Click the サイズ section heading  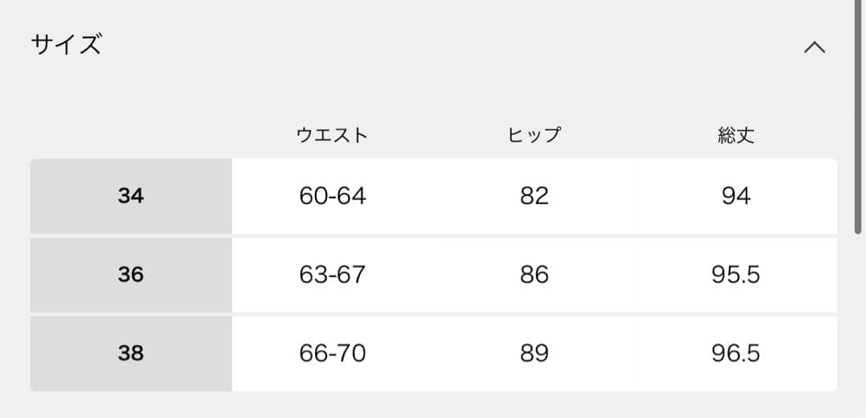[x=67, y=45]
